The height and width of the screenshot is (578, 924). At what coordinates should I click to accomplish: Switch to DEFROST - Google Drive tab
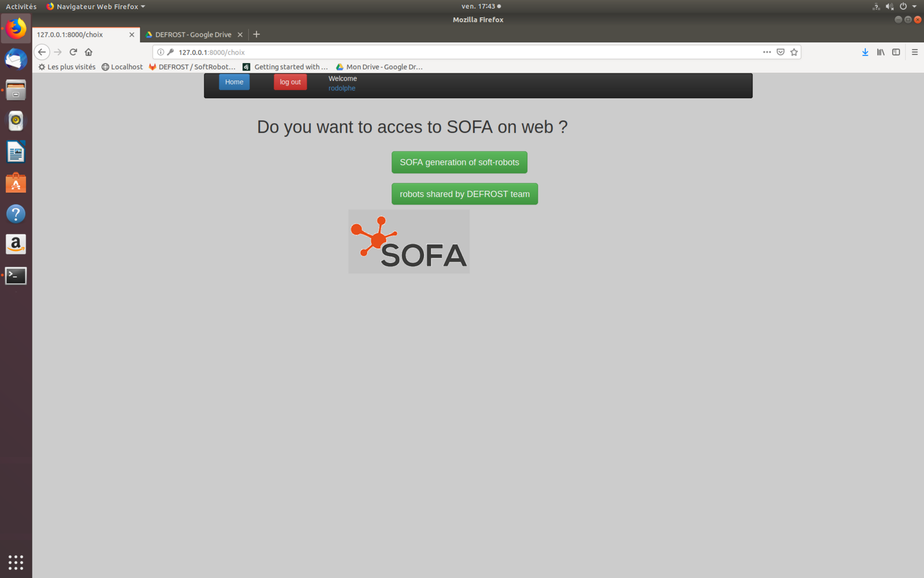click(193, 35)
